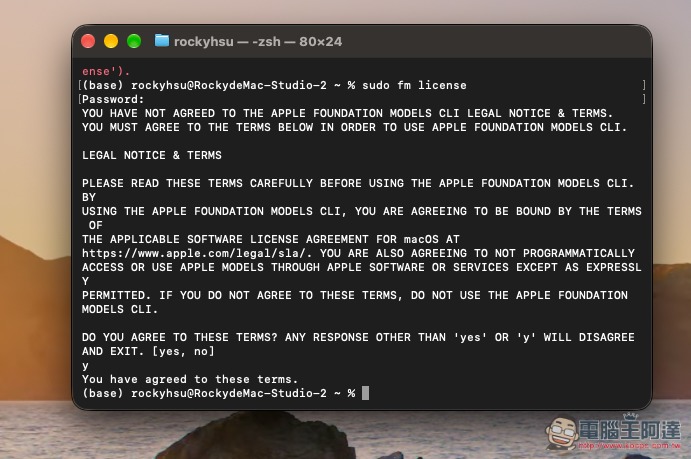This screenshot has width=691, height=459.
Task: Click the line starting 'YOU HAVE NOT AGREED TO THE APPLE'
Action: click(347, 113)
